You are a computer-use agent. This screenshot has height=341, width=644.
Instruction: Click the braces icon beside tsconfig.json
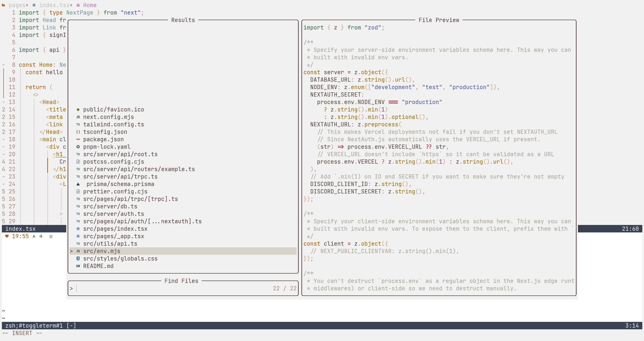(78, 132)
